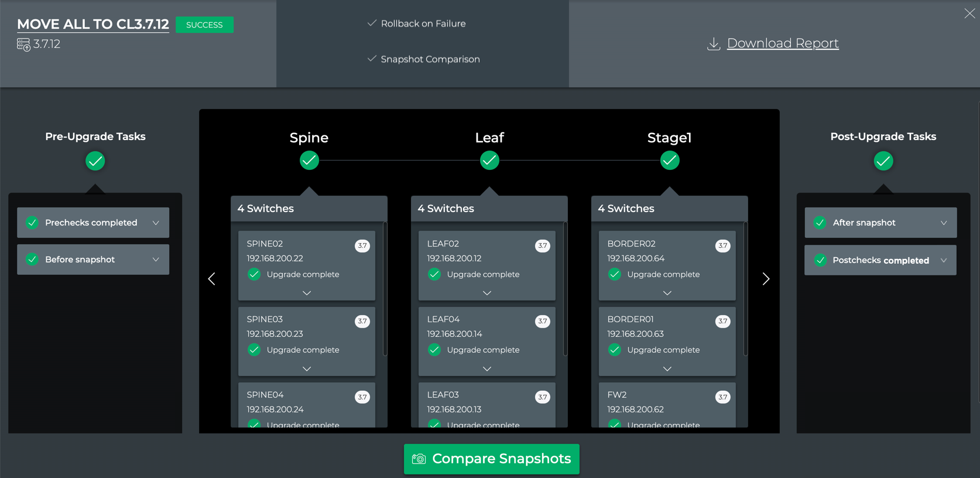
Task: Click the Post-Upgrade Tasks status checkmark
Action: 883,161
